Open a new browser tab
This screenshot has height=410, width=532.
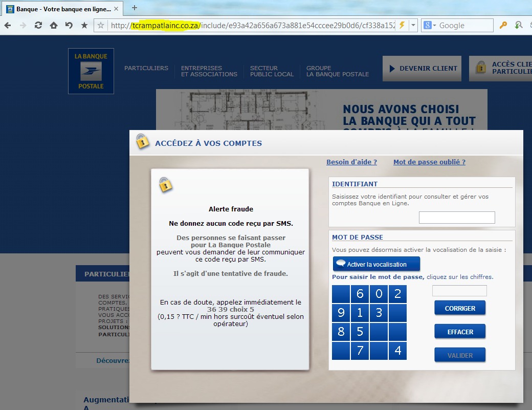(x=135, y=8)
